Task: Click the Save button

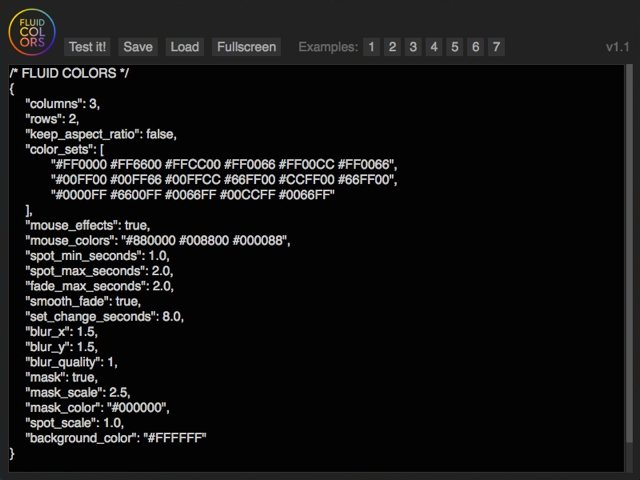Action: [x=138, y=47]
